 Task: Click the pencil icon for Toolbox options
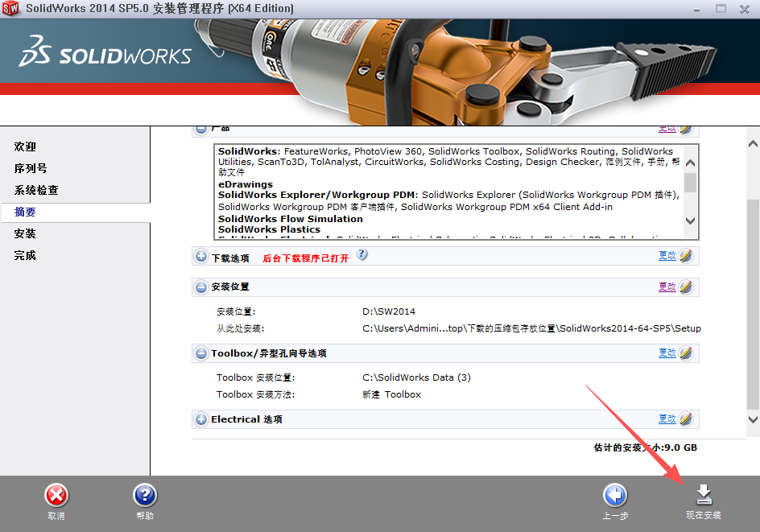(686, 353)
